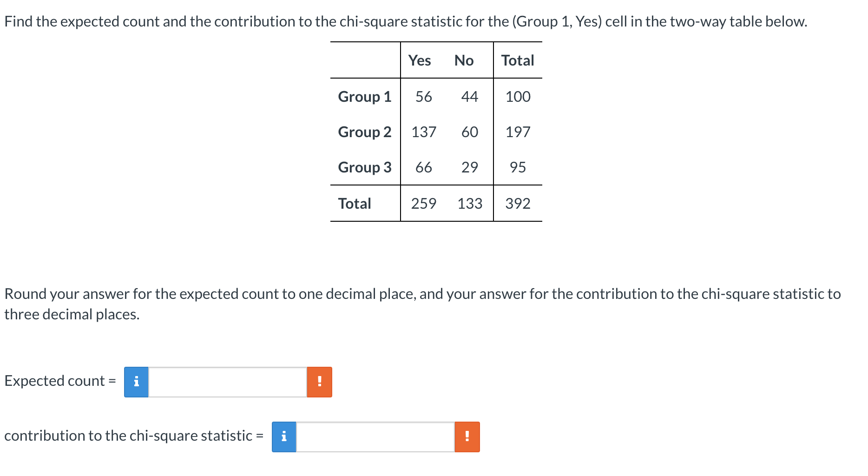The width and height of the screenshot is (868, 476).
Task: Click the No column header
Action: tap(464, 60)
